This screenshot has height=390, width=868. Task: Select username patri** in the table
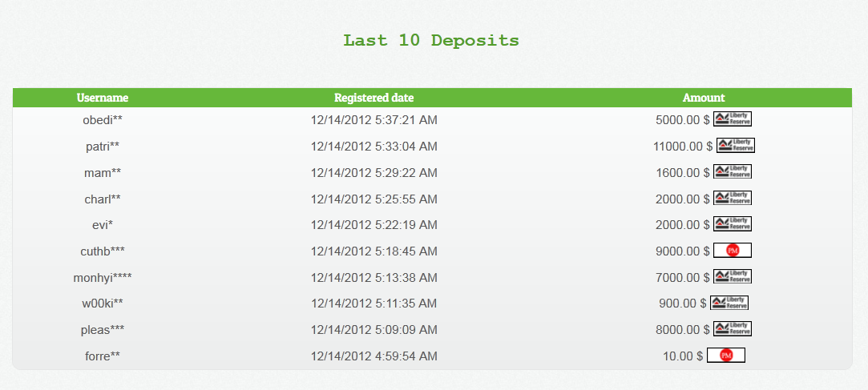103,147
